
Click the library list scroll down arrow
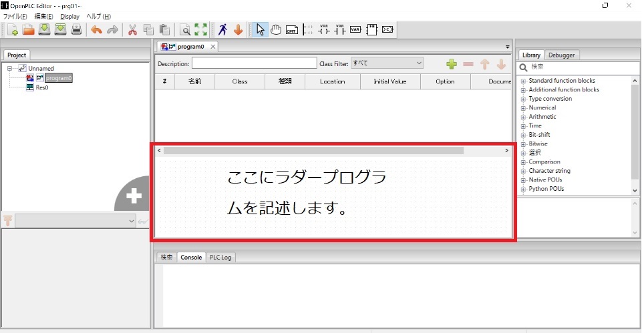click(636, 191)
